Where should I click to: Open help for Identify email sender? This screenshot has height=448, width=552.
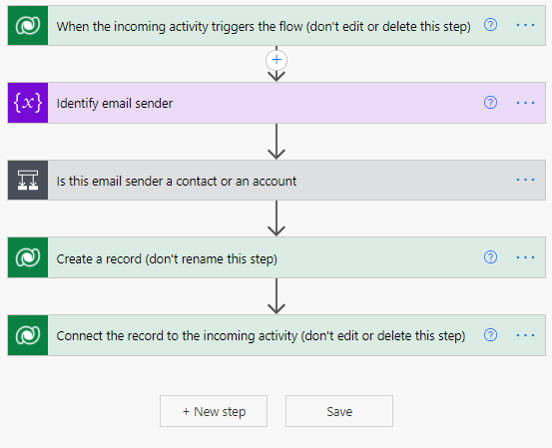click(490, 103)
